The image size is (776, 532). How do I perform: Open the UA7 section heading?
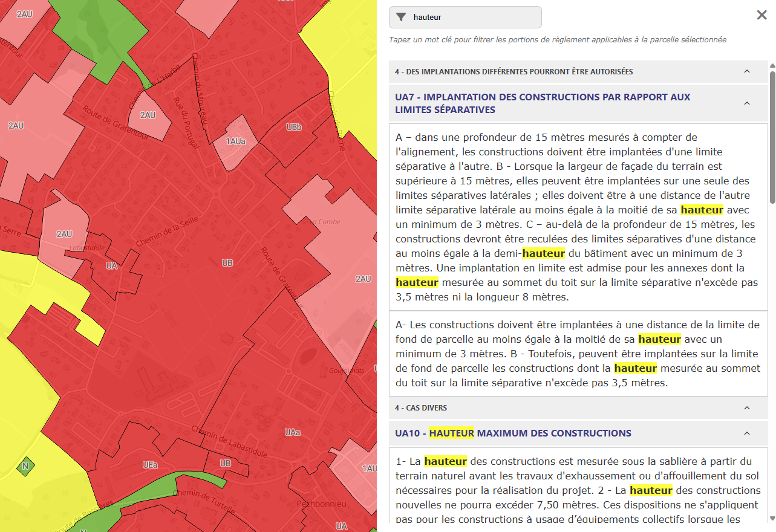click(x=543, y=103)
